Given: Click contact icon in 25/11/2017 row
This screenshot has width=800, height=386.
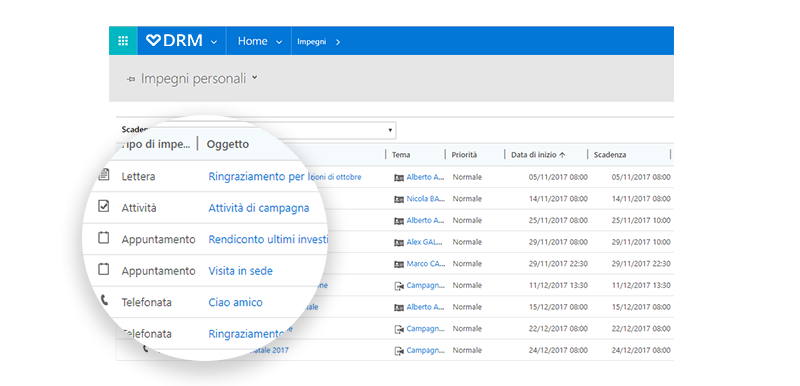Looking at the screenshot, I should click(398, 221).
